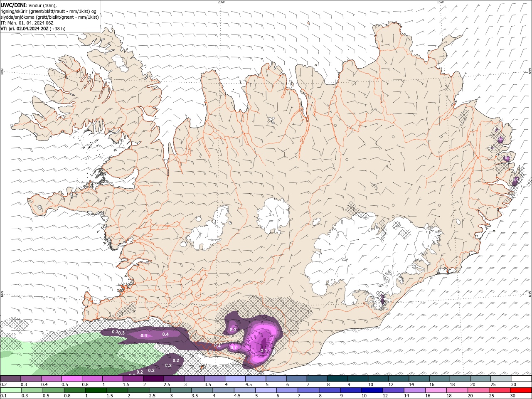Click the 'IT: Mán. 01. 04. 2024 06Z' text
The image size is (532, 399).
point(27,23)
